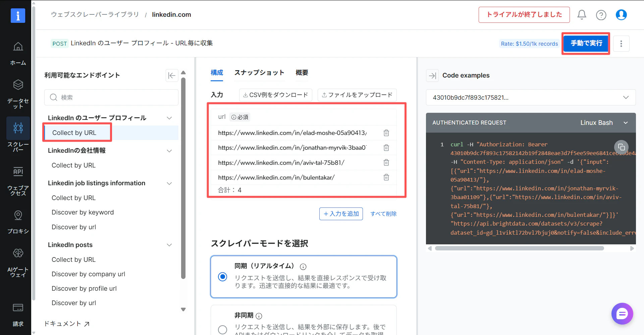644x335 pixels.
Task: Open the AIゲートウェイ icon
Action: [x=18, y=253]
